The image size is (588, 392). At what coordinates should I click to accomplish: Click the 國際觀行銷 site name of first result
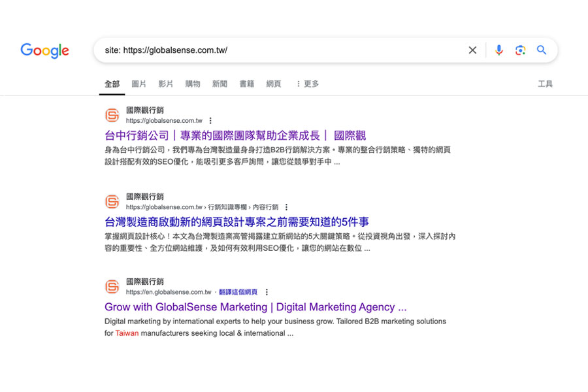[145, 110]
